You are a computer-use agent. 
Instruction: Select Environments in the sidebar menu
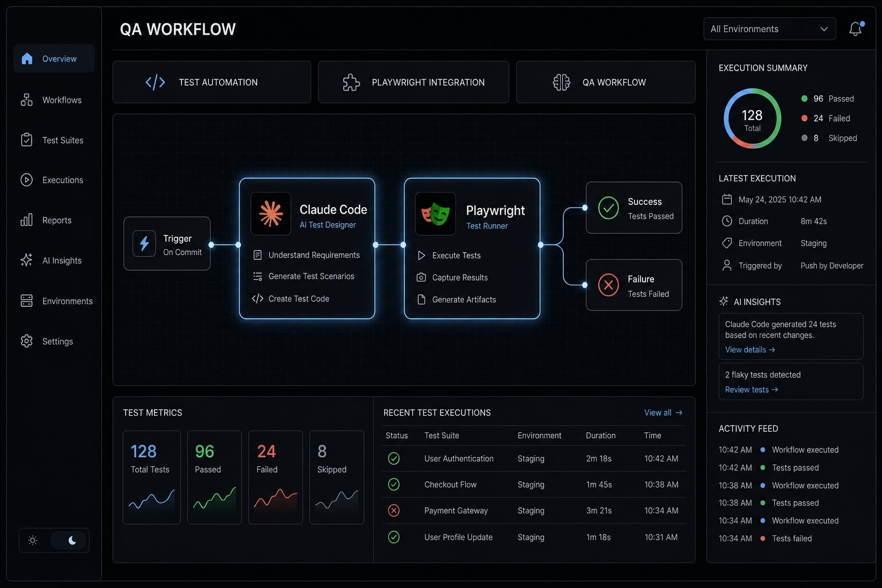(54, 301)
